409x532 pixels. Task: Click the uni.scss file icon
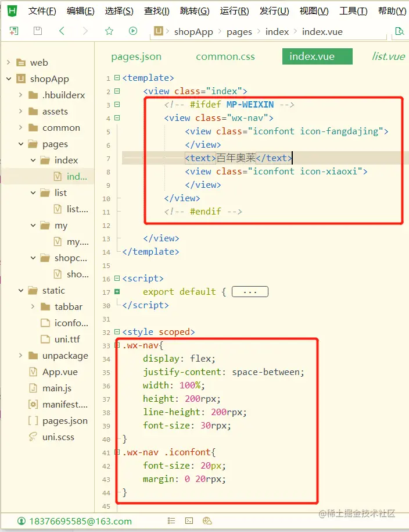pyautogui.click(x=33, y=437)
